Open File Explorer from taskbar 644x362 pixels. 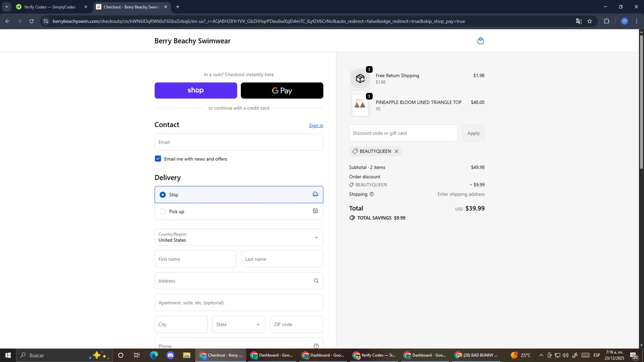tap(187, 355)
